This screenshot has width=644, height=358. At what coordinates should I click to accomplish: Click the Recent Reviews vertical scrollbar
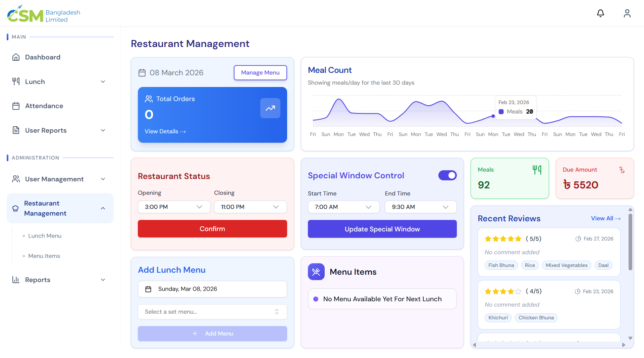630,242
